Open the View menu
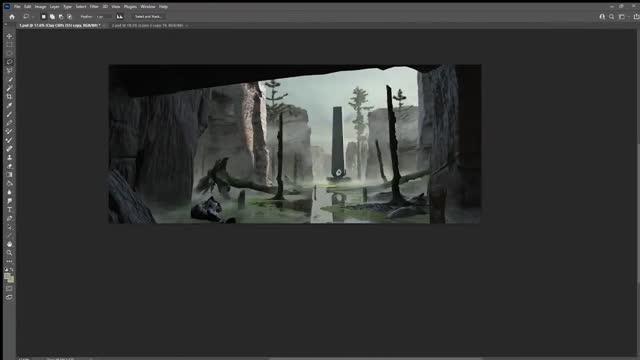The image size is (640, 360). (116, 7)
